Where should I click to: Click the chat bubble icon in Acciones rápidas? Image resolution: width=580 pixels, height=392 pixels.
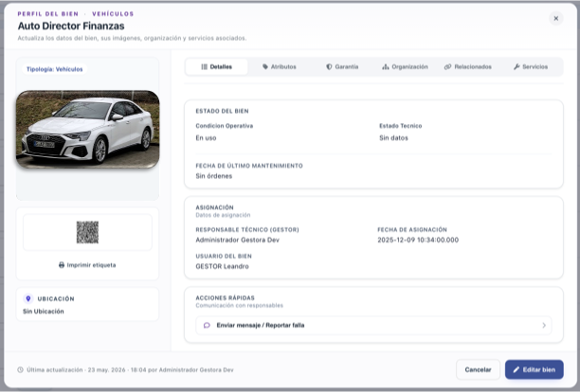[207, 326]
